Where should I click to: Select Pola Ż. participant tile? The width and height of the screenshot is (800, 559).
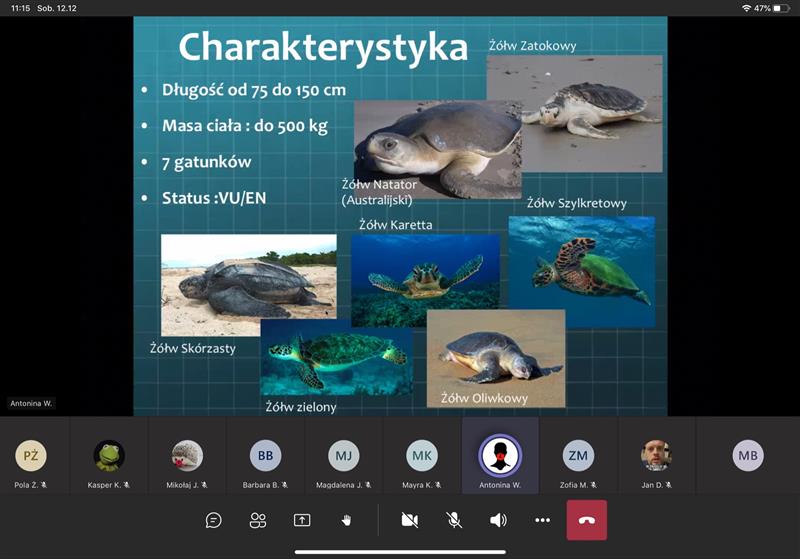[x=31, y=456]
